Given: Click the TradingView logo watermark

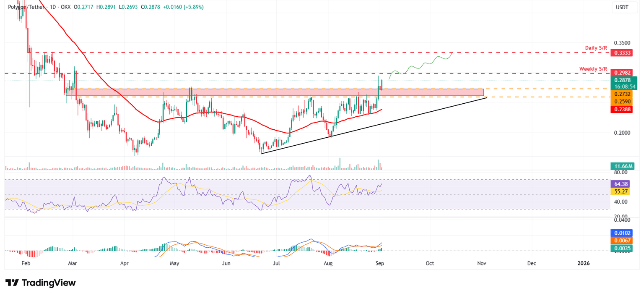Looking at the screenshot, I should point(39,283).
